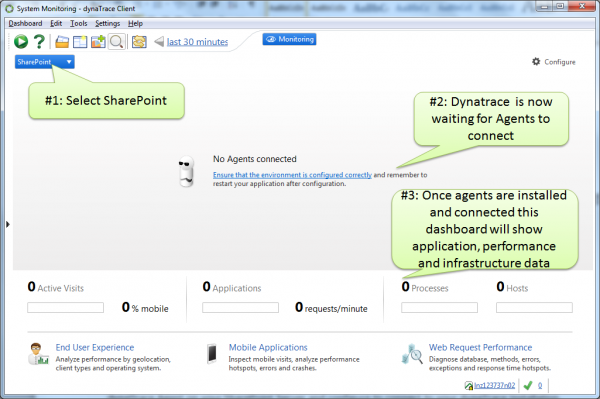Open the green question mark help icon

coord(39,41)
